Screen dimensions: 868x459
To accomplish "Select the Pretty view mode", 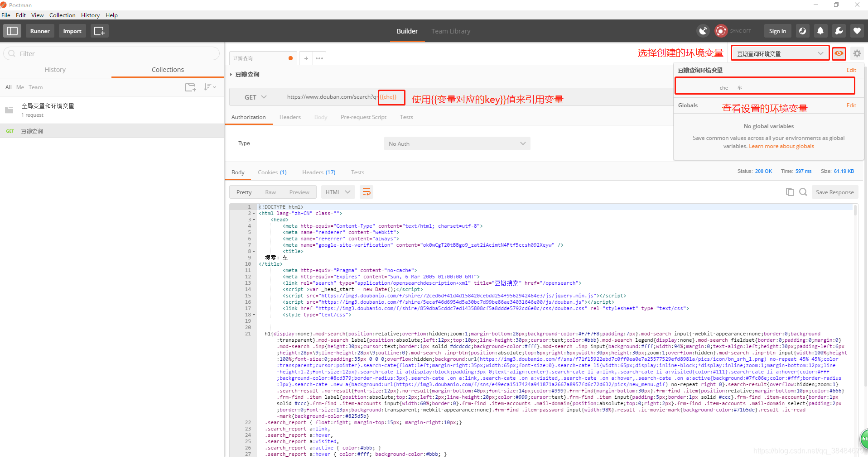I will tap(244, 192).
